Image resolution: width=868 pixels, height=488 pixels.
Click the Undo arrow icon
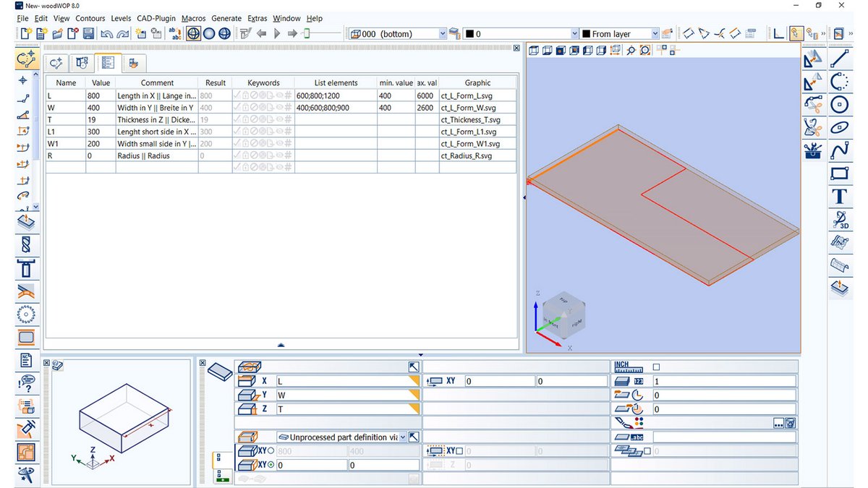click(x=106, y=34)
